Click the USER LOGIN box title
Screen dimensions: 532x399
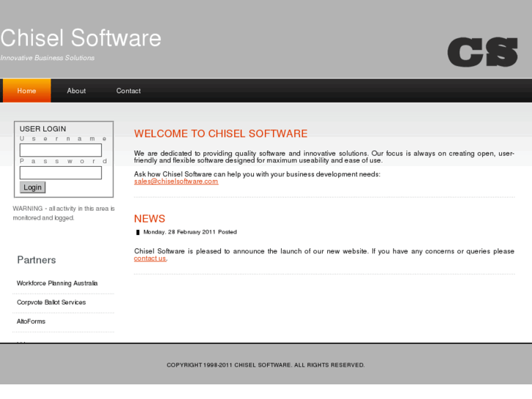pyautogui.click(x=42, y=129)
